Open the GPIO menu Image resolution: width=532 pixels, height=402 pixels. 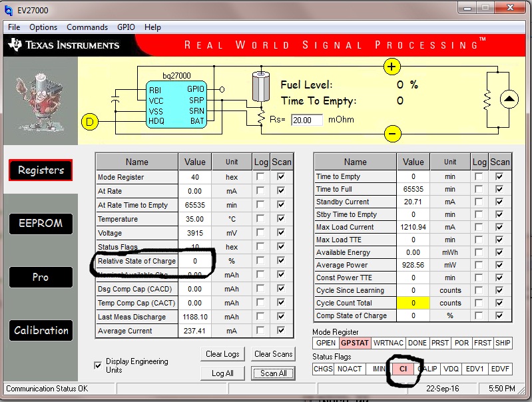(126, 27)
